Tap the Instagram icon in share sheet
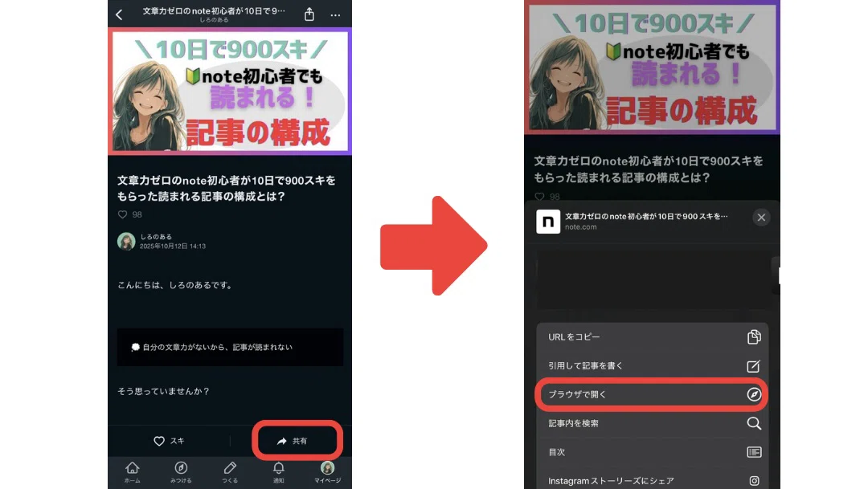 coord(754,481)
